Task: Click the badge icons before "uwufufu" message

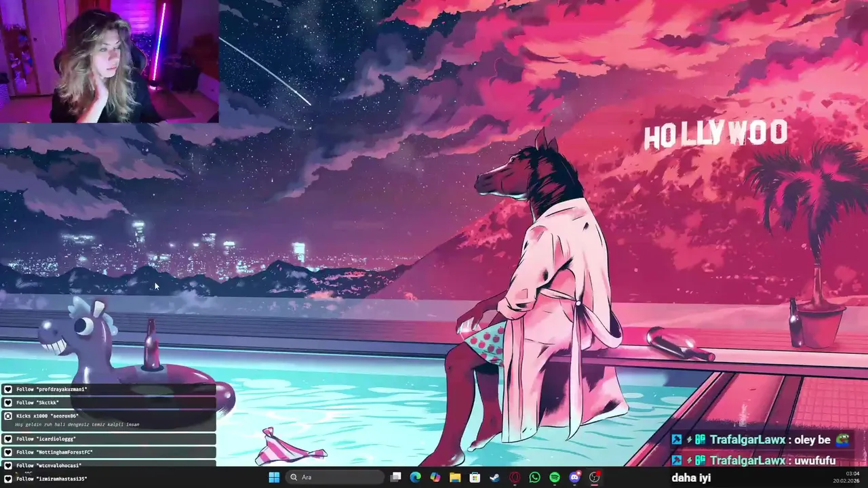Action: (689, 461)
